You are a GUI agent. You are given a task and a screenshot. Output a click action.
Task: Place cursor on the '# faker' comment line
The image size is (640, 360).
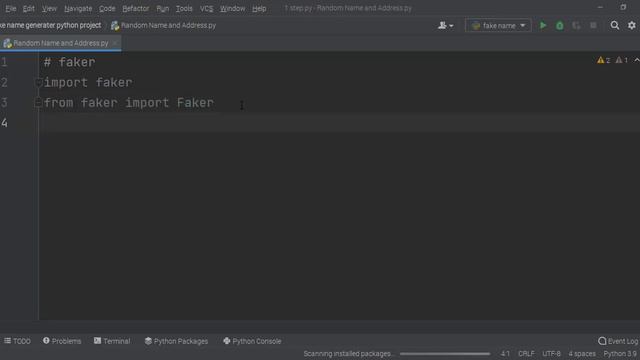click(x=69, y=62)
